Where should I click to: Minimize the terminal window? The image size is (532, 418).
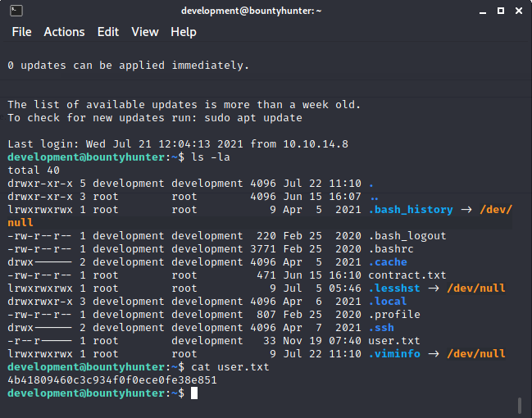click(483, 11)
